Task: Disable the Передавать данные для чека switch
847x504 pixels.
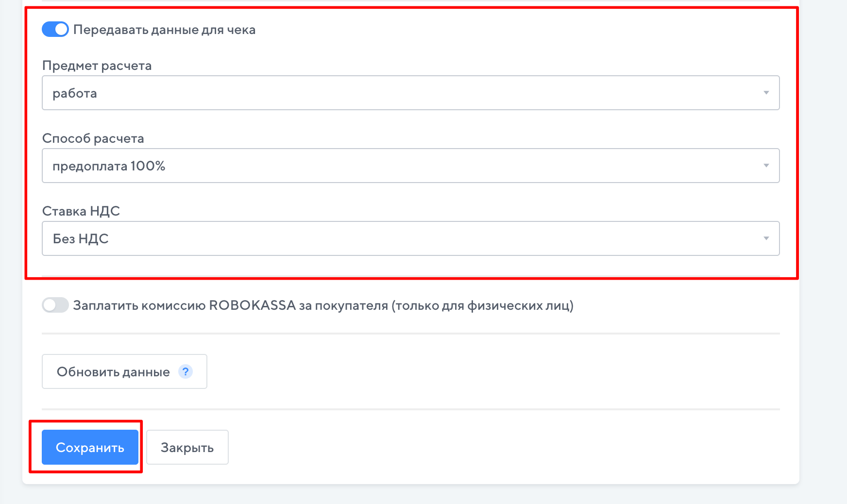Action: (55, 30)
